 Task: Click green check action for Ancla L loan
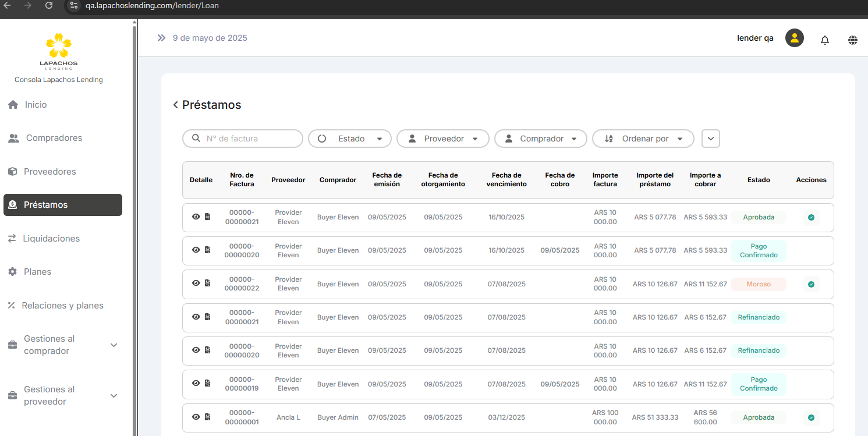click(x=811, y=417)
